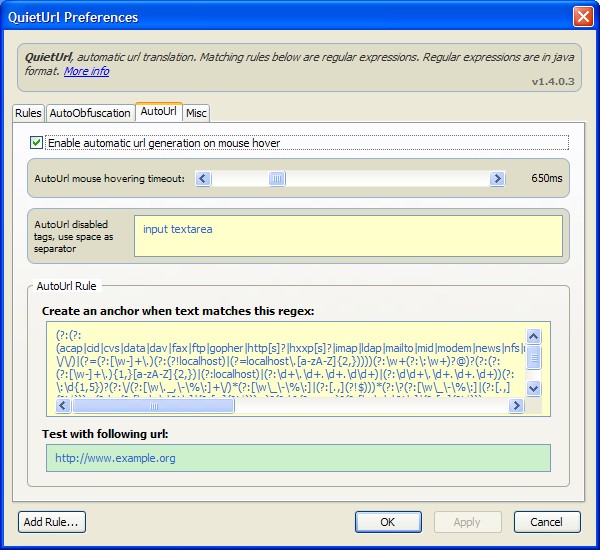Click the hover timeout slider left arrow
This screenshot has height=550, width=600.
coord(203,178)
